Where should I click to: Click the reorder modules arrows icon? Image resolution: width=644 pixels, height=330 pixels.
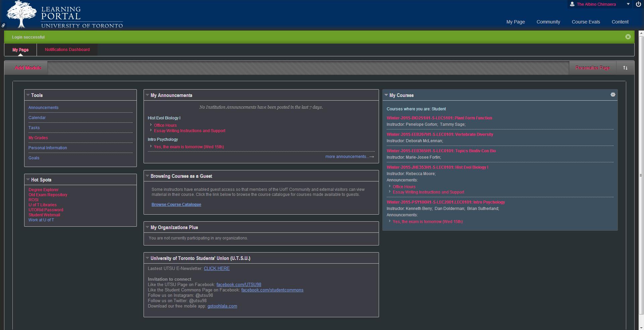tap(625, 68)
